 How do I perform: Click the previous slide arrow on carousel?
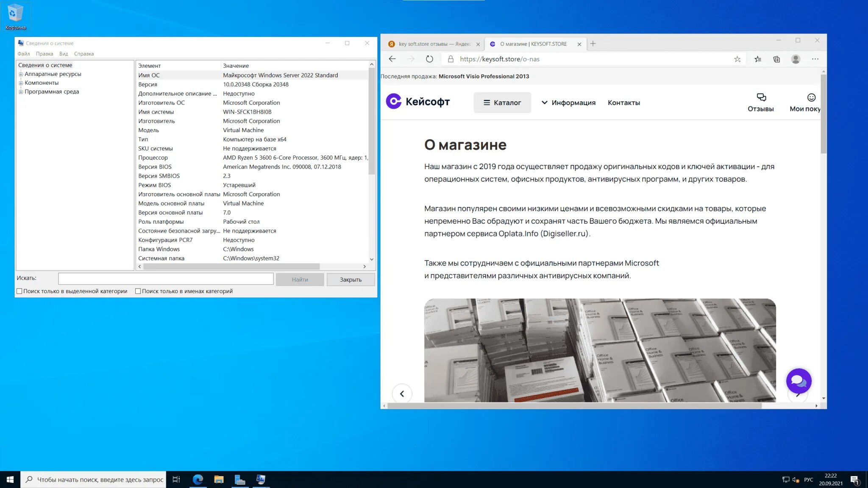(x=402, y=394)
